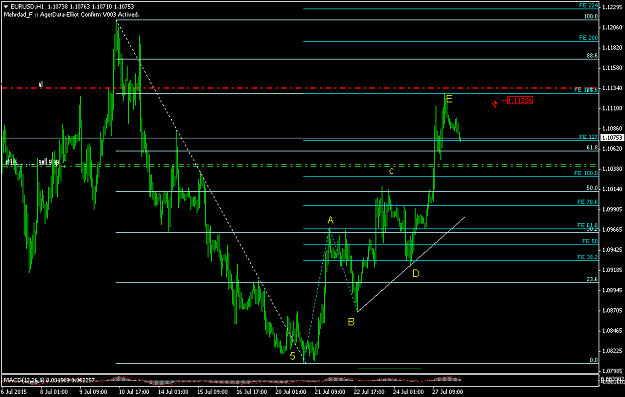The image size is (625, 397).
Task: Click price axis value 1.10140
Action: click(x=612, y=189)
